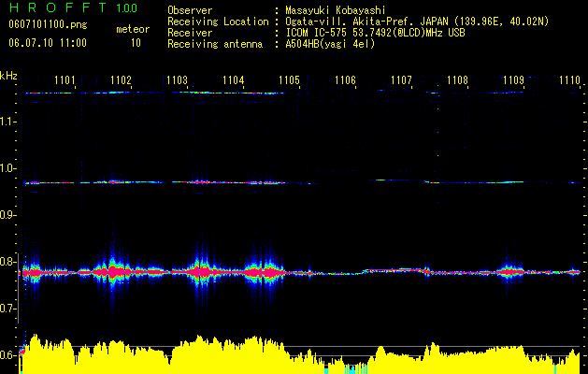This screenshot has width=588, height=374.
Task: Click the 1108 time marker
Action: (457, 80)
